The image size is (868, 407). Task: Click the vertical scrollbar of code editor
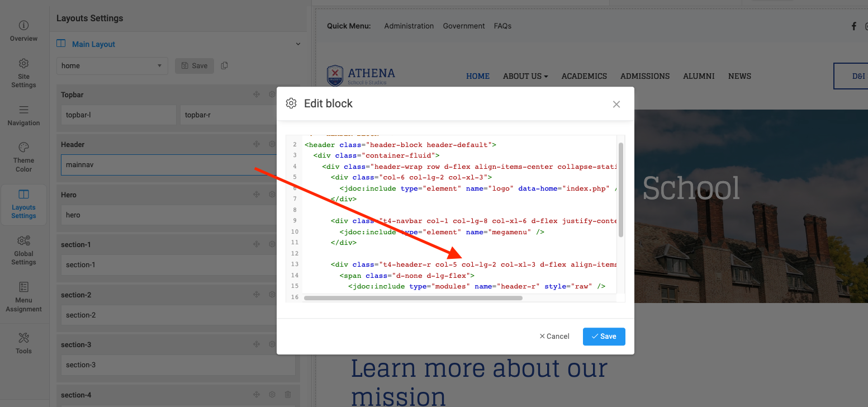[621, 190]
